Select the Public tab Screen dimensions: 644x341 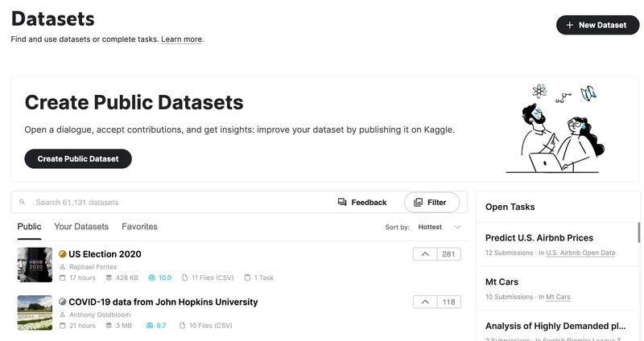point(30,227)
